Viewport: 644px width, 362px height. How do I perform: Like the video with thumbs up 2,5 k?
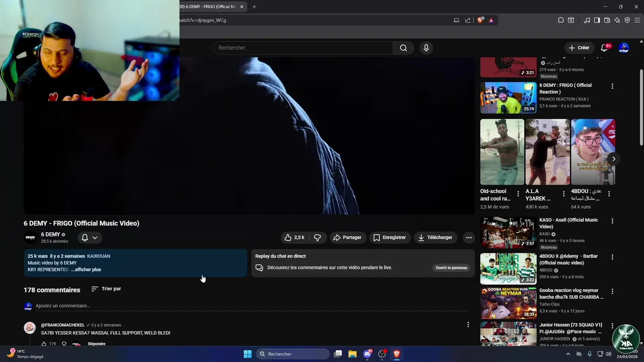[294, 237]
